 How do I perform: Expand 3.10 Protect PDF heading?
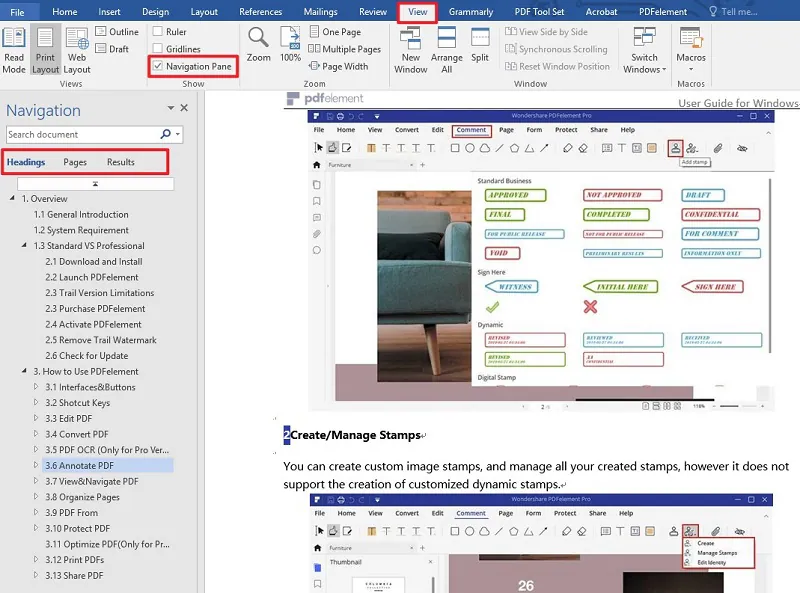[x=36, y=528]
